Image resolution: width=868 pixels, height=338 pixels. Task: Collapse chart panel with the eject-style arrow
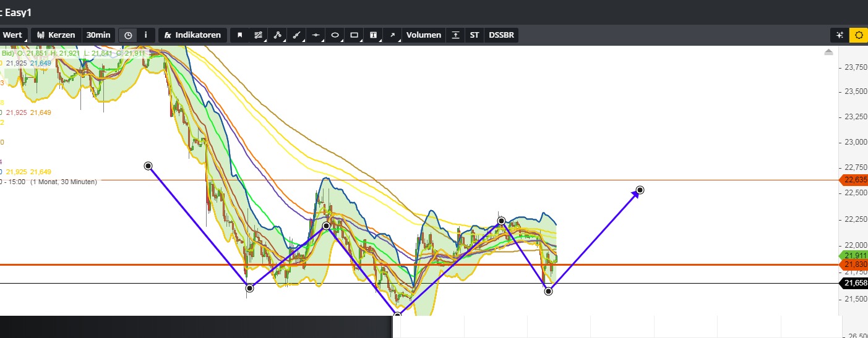[x=828, y=53]
